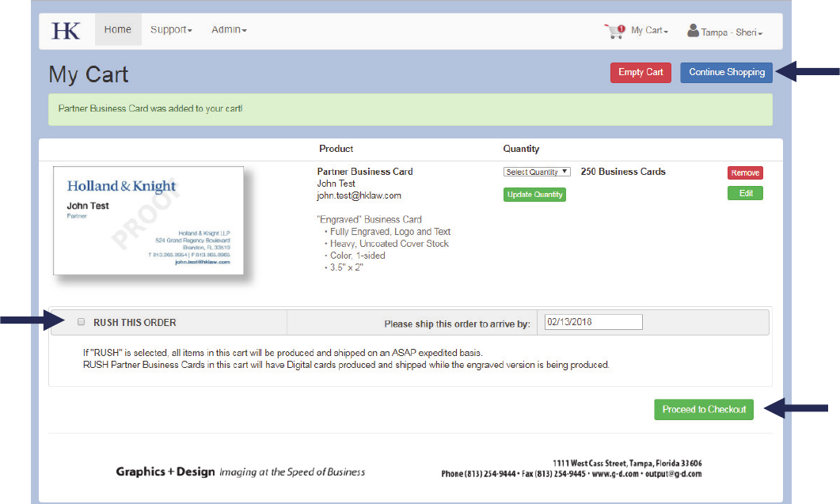This screenshot has width=840, height=504.
Task: Edit the Partner Business Card item
Action: pyautogui.click(x=745, y=193)
